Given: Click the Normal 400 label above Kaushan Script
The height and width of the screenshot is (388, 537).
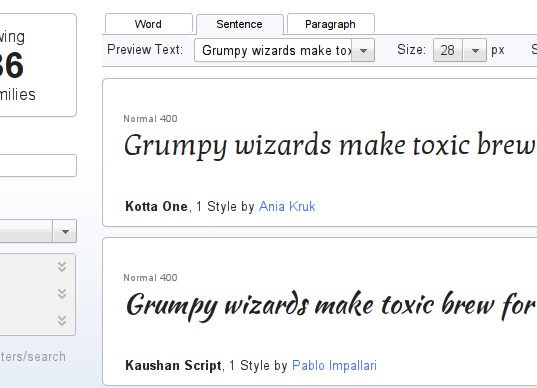Looking at the screenshot, I should point(150,278).
